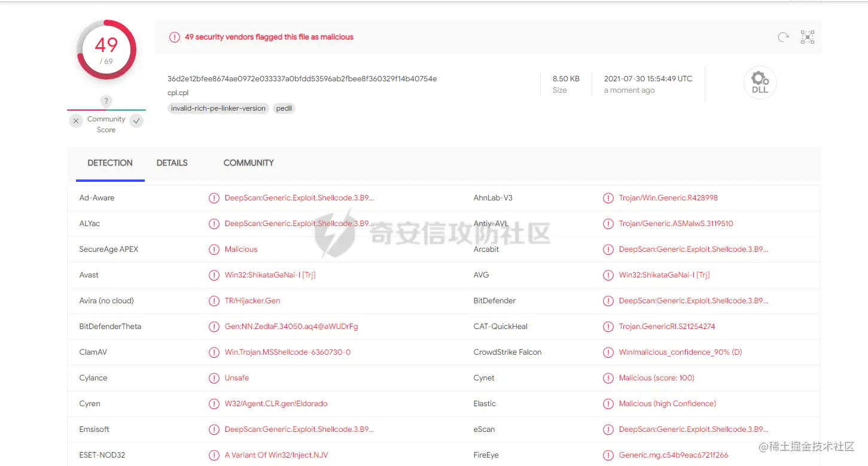
Task: Click the ClamAV alert icon
Action: 214,352
